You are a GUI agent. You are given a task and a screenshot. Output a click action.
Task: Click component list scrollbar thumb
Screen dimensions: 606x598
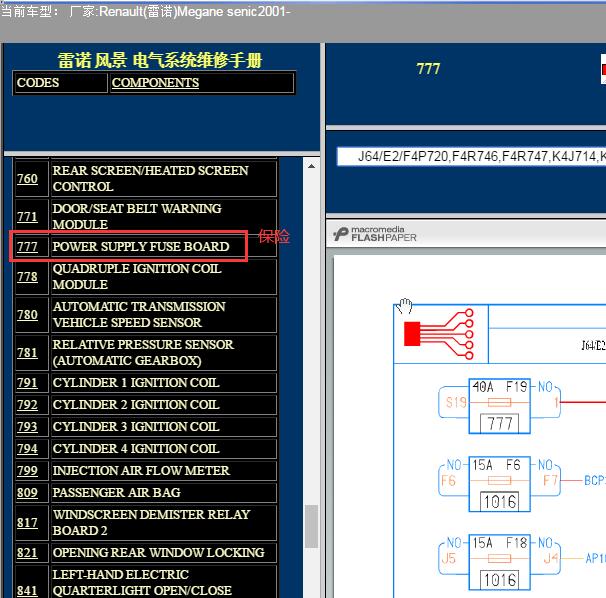point(311,526)
